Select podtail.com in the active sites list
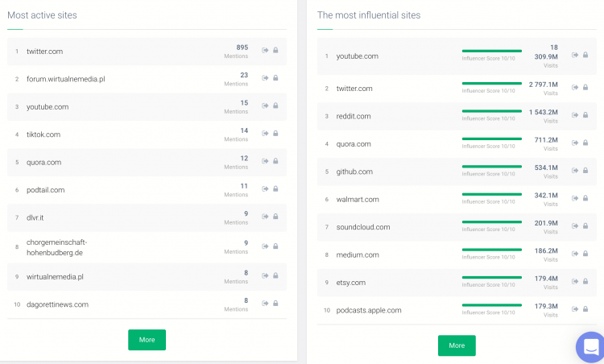604x364 pixels. pyautogui.click(x=46, y=190)
